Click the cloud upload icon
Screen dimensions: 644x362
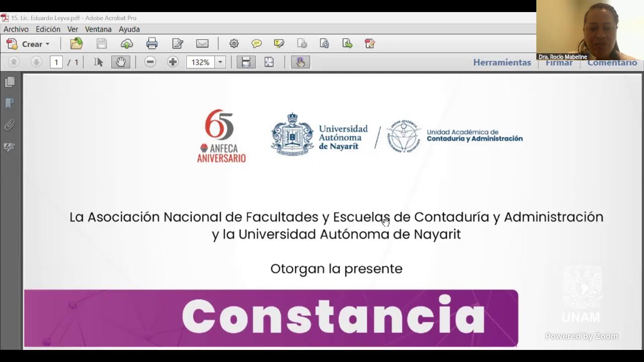click(x=127, y=44)
